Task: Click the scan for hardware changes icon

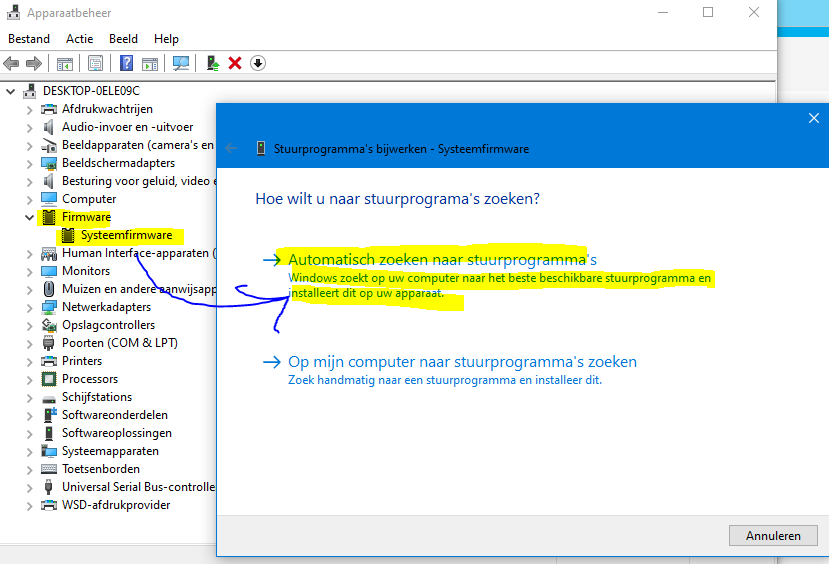Action: pyautogui.click(x=181, y=63)
